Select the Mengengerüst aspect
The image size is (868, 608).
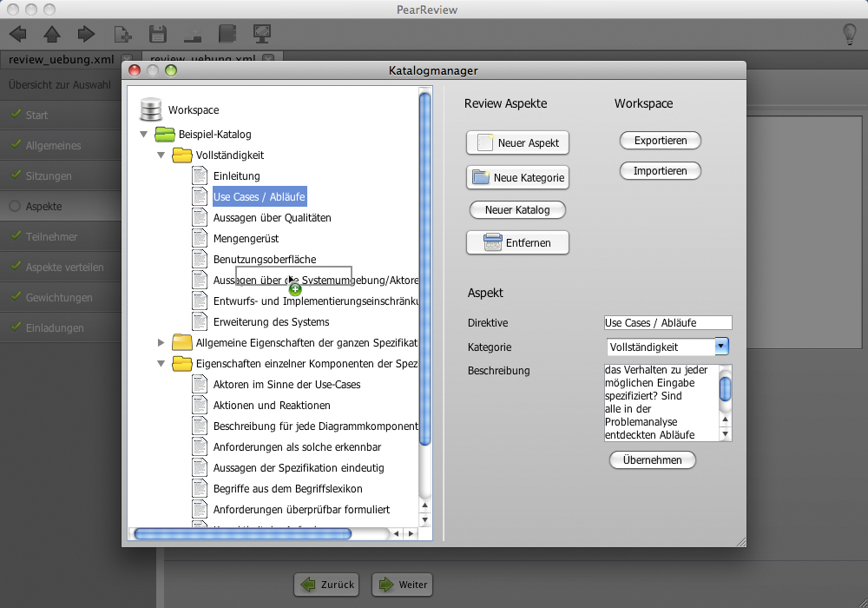[x=246, y=239]
